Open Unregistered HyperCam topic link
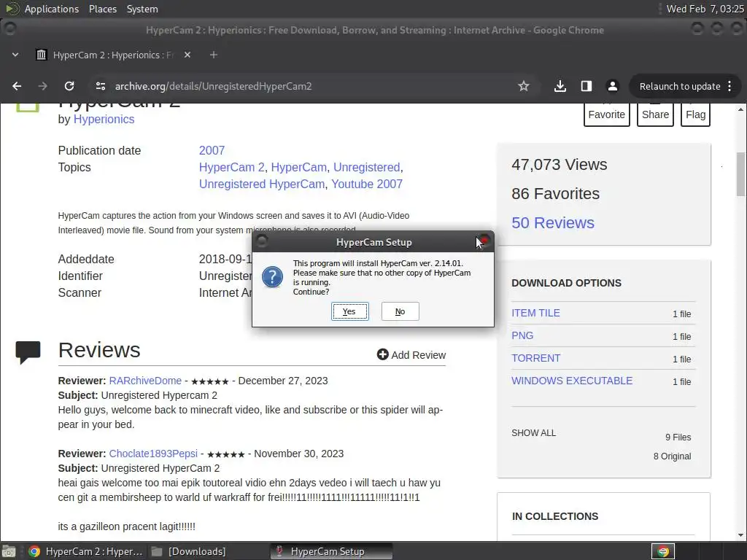Viewport: 747px width, 560px height. point(262,184)
